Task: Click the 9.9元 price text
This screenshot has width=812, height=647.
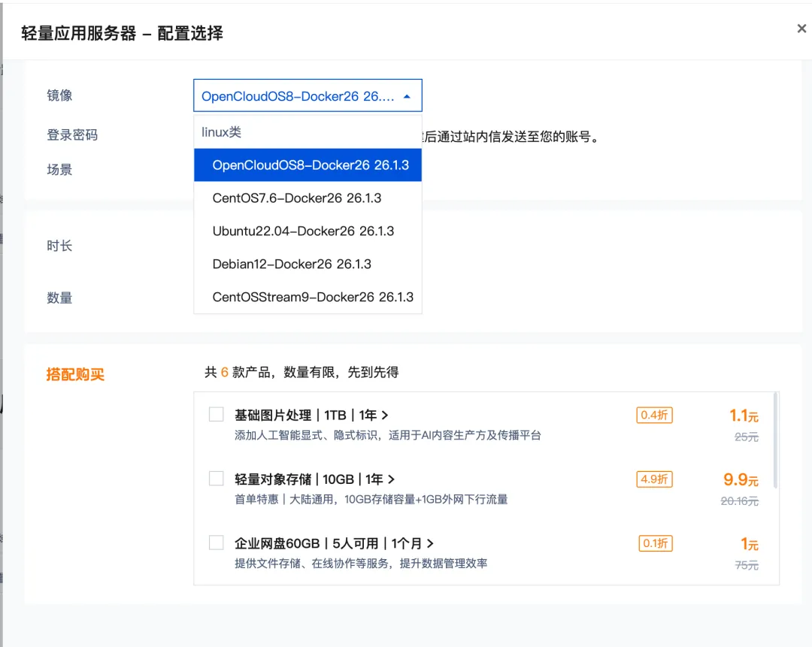Action: (741, 480)
